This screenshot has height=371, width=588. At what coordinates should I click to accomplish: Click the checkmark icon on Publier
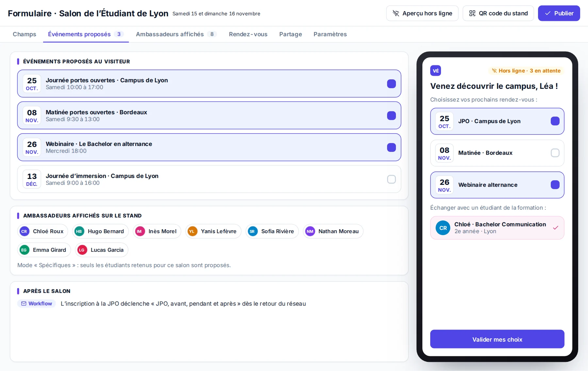548,13
